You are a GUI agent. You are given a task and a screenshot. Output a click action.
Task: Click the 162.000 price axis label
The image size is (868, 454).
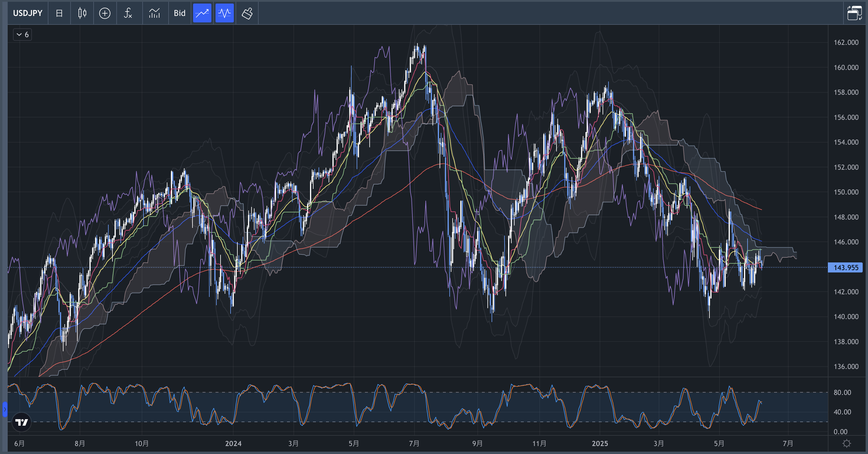846,43
